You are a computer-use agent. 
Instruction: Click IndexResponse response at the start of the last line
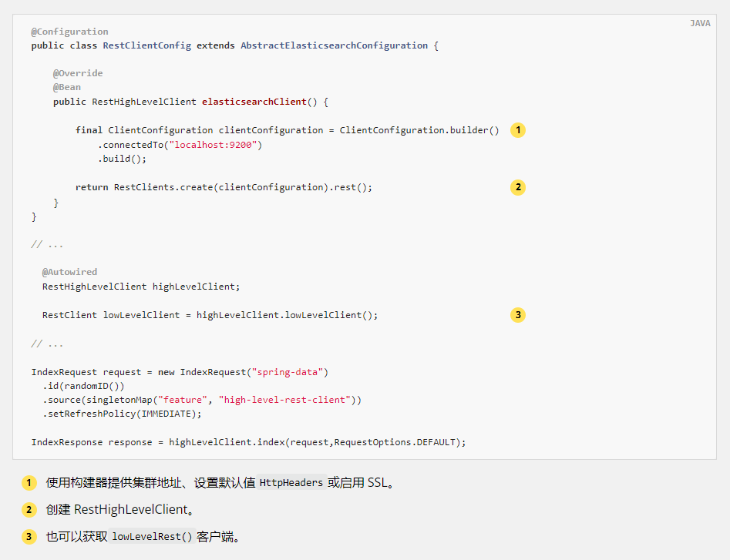point(92,442)
